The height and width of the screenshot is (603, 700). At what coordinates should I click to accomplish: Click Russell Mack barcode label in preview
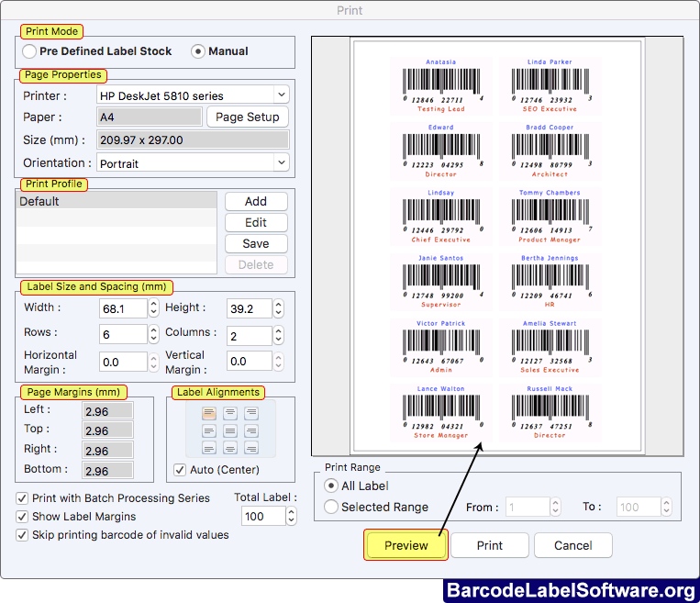pos(550,412)
